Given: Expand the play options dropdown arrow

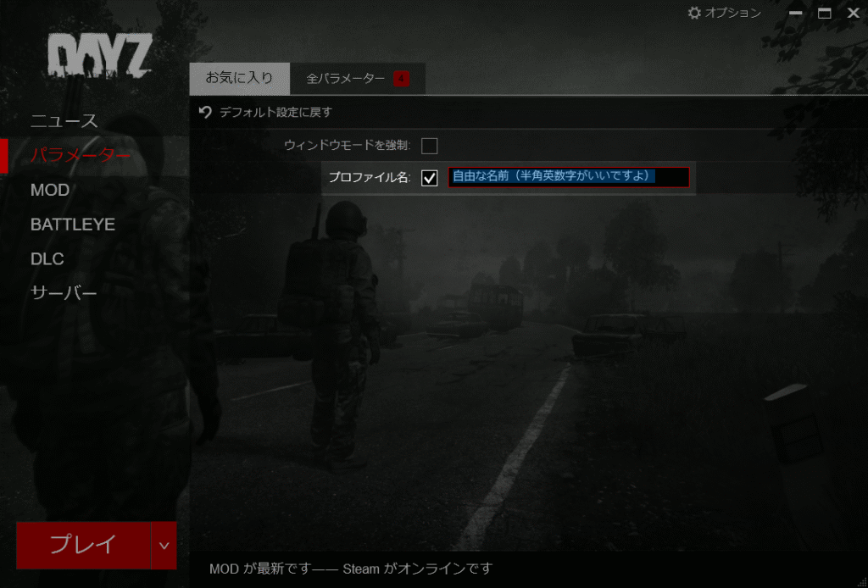Looking at the screenshot, I should pyautogui.click(x=164, y=546).
